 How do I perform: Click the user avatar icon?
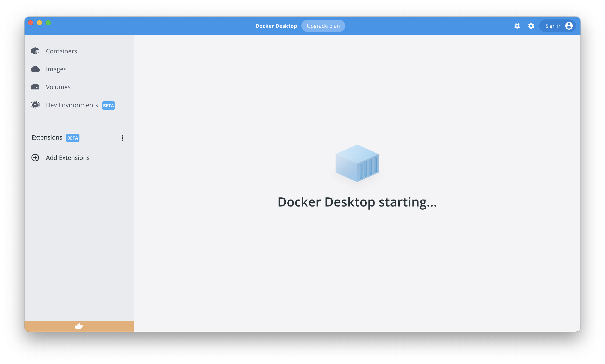[x=569, y=26]
